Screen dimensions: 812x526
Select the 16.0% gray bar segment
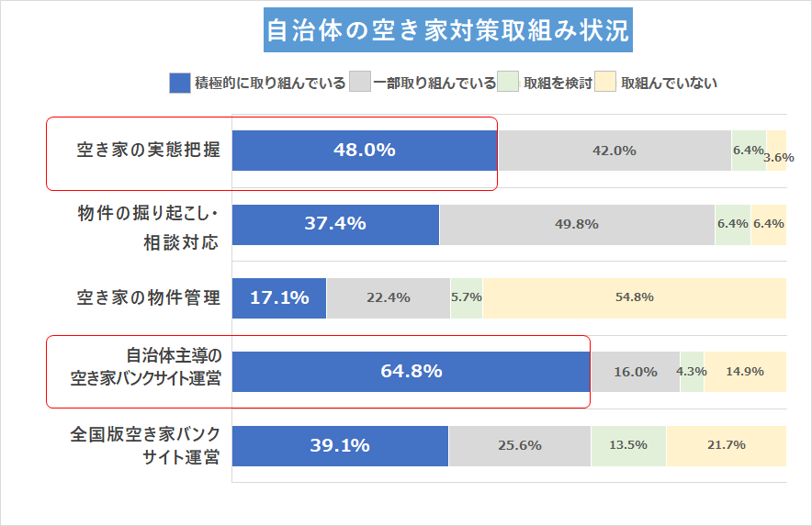635,372
